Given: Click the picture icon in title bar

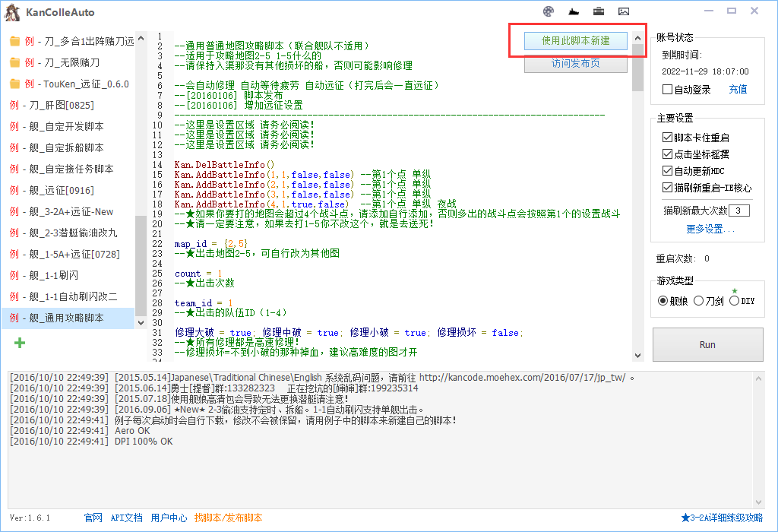Looking at the screenshot, I should pyautogui.click(x=624, y=11).
